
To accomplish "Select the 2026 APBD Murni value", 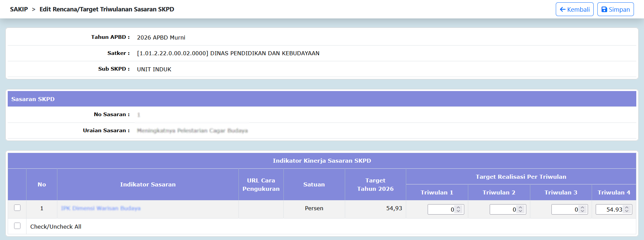I will click(x=161, y=37).
